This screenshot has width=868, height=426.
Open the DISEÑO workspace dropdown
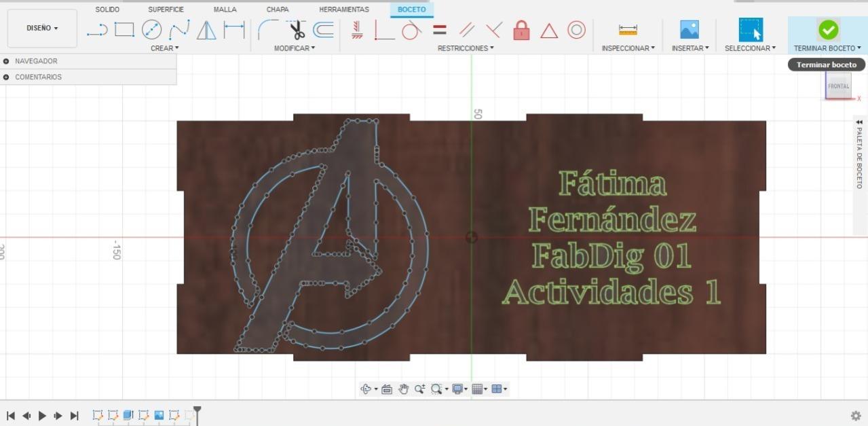click(42, 29)
